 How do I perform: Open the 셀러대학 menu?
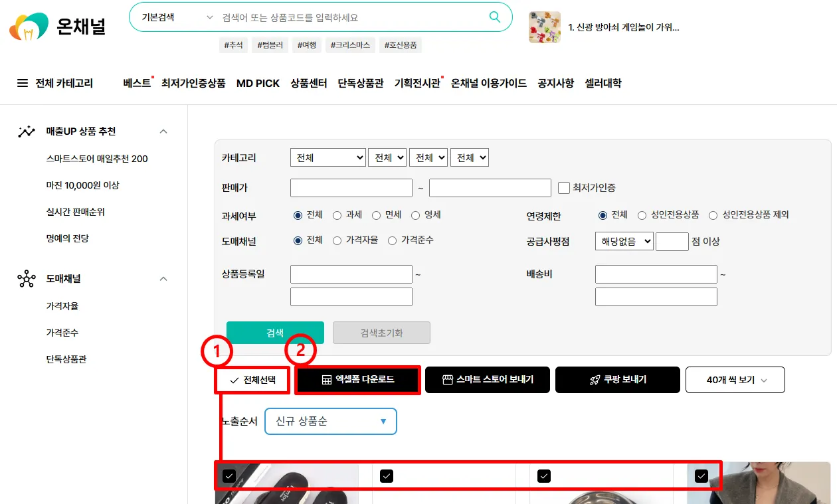click(x=603, y=83)
